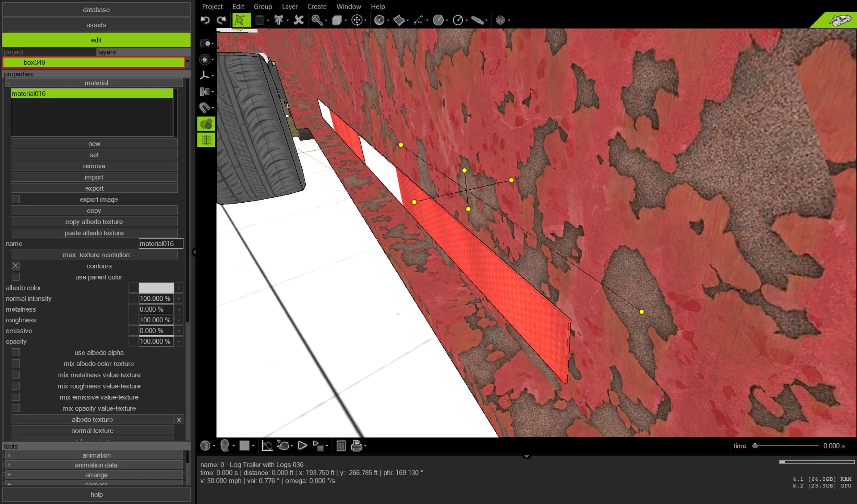Click the printer icon
Screen dimensions: 857x504
tap(357, 446)
